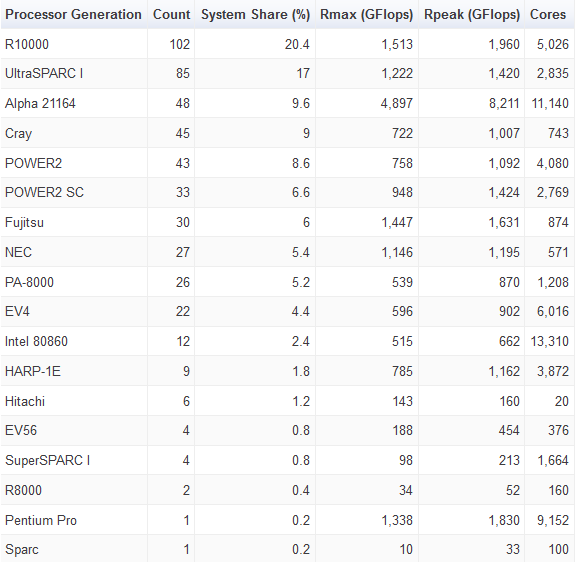Click the Rmax value 1,447 for Fujitsu

pyautogui.click(x=397, y=223)
